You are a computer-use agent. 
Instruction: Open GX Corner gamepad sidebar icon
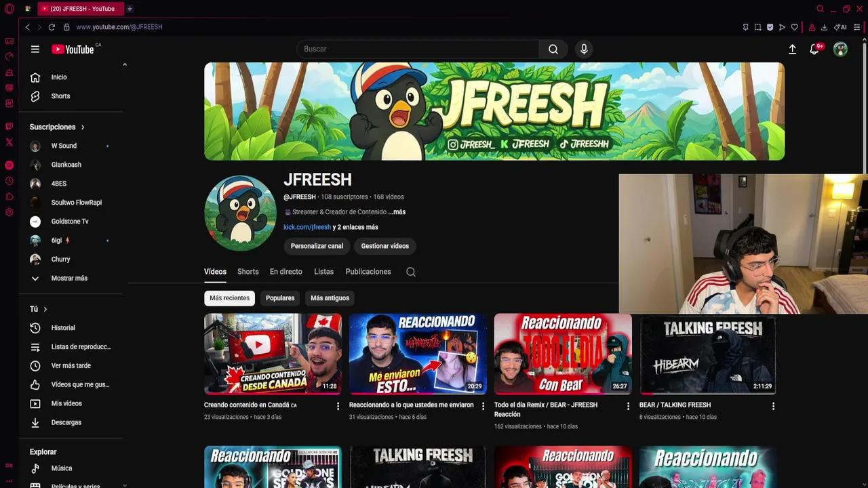9,41
